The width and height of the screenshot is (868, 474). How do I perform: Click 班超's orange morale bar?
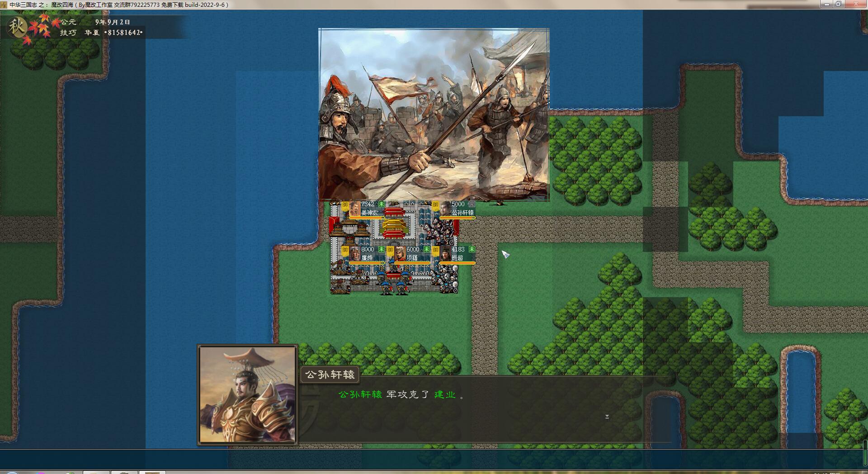[457, 263]
